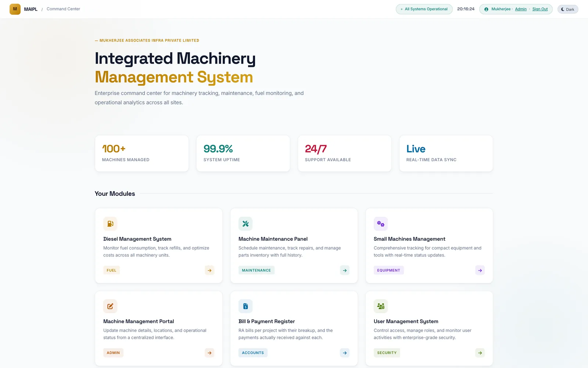
Task: Click the ACCOUNTS tag
Action: point(253,353)
